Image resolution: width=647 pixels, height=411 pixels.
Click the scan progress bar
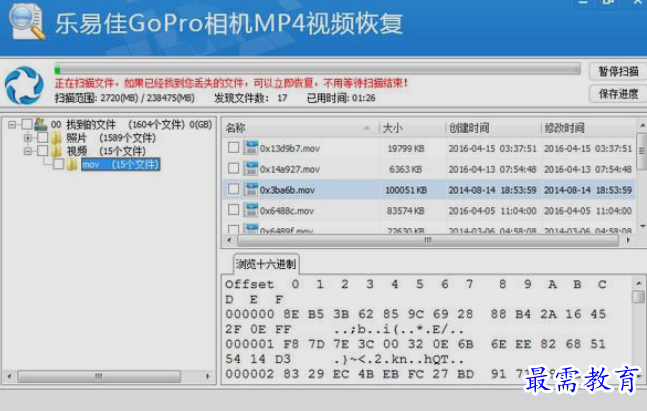318,68
